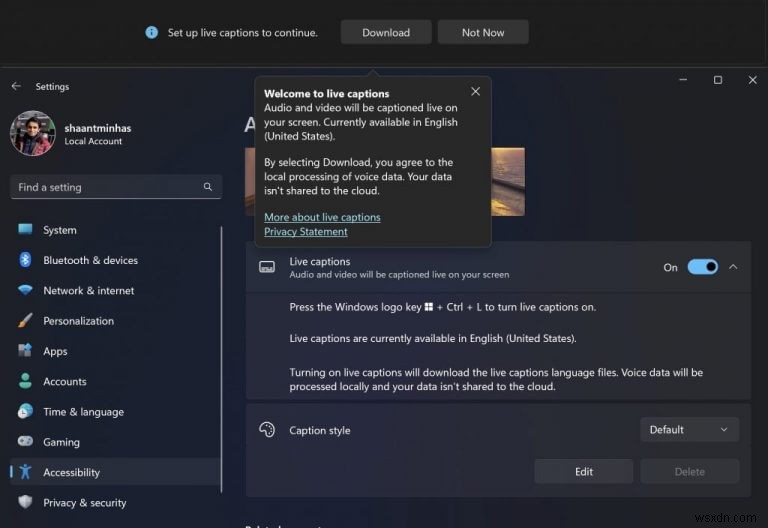Click the Personalization paintbrush icon
768x528 pixels.
tap(25, 320)
